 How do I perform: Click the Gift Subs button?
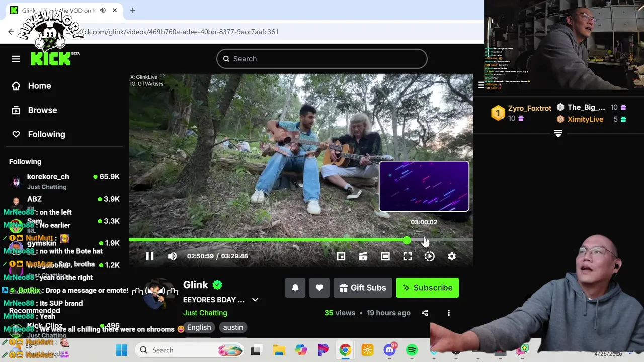(363, 288)
